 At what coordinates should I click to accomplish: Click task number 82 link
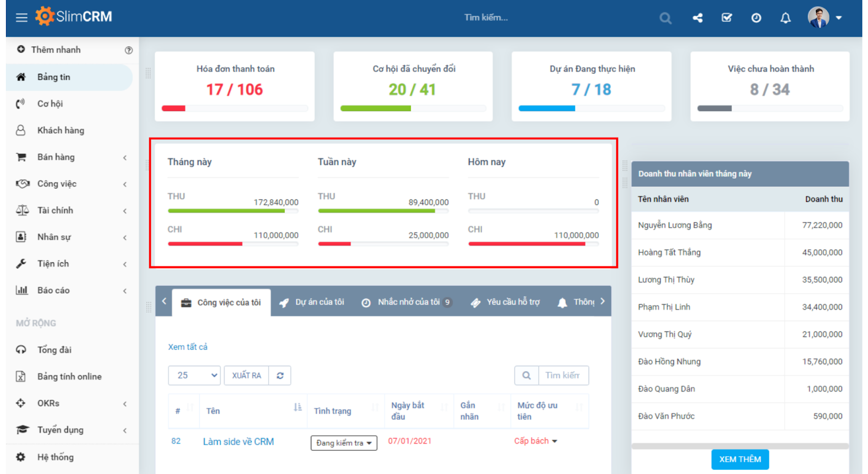point(176,441)
